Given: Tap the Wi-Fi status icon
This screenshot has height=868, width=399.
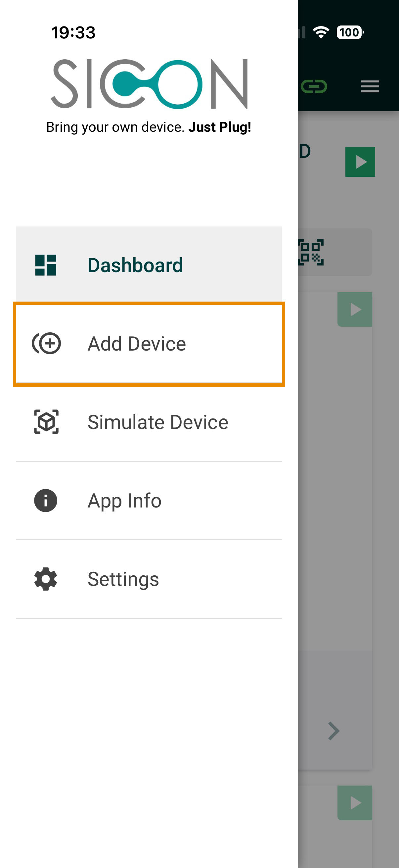Looking at the screenshot, I should (x=321, y=32).
